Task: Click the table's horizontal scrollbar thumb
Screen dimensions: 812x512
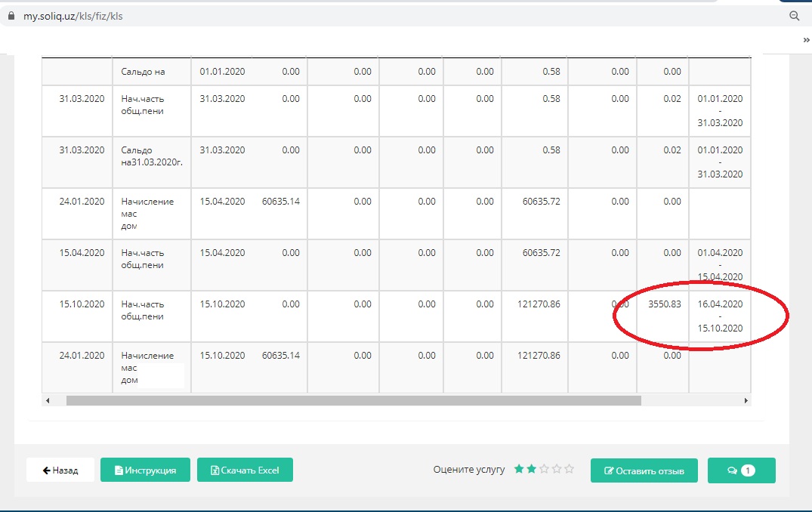Action: 353,400
